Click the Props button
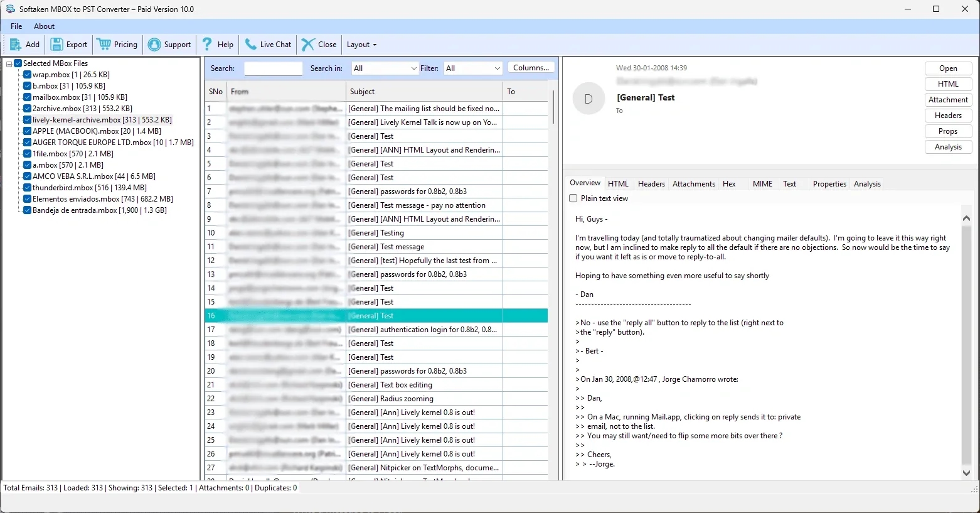 (x=948, y=131)
